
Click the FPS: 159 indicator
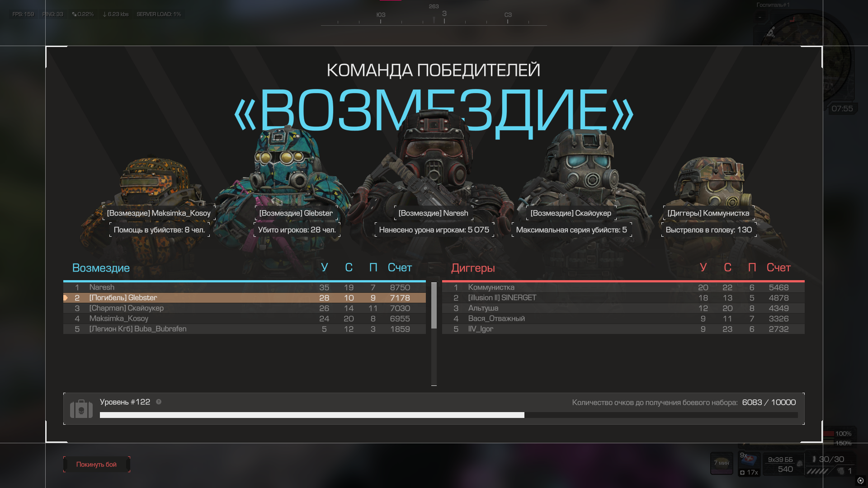pos(24,14)
